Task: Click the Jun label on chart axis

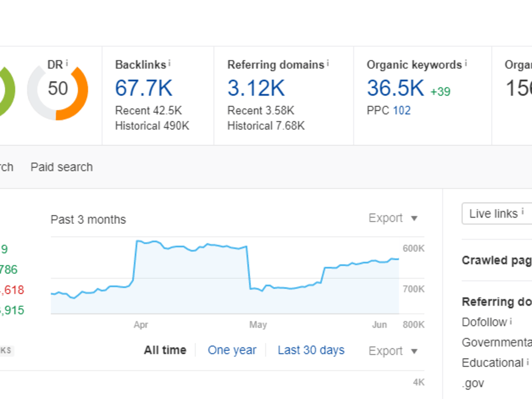Action: click(x=379, y=325)
